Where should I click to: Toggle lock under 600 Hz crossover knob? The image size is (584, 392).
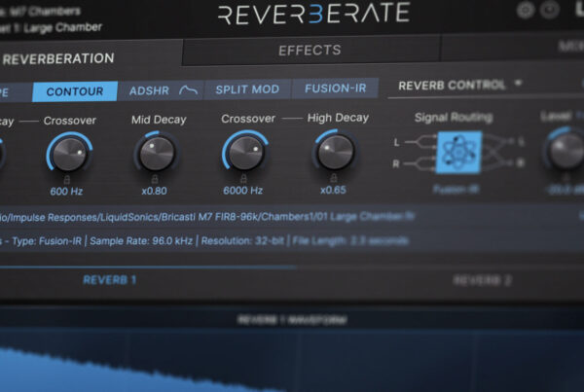[67, 180]
